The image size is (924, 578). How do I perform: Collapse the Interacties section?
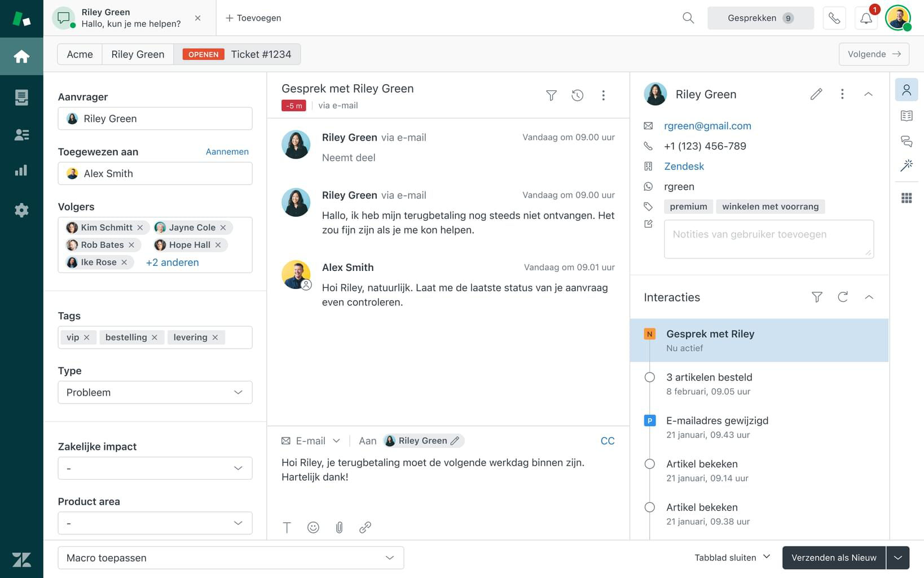coord(869,297)
